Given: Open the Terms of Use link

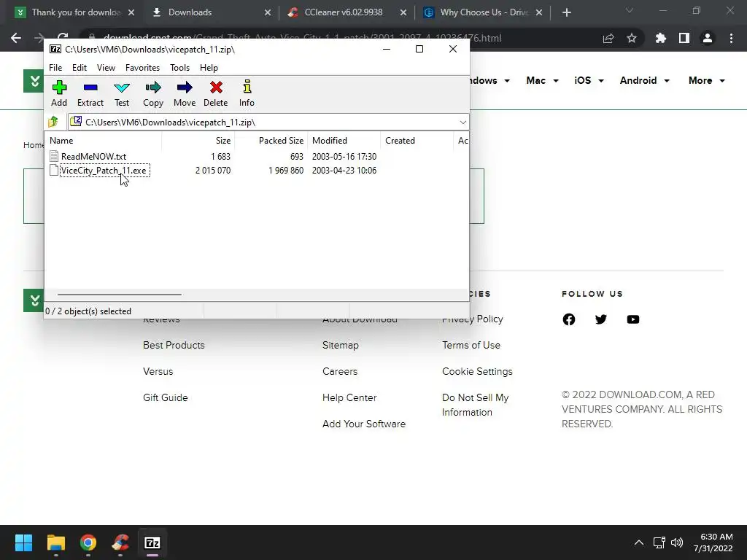Looking at the screenshot, I should (x=471, y=345).
